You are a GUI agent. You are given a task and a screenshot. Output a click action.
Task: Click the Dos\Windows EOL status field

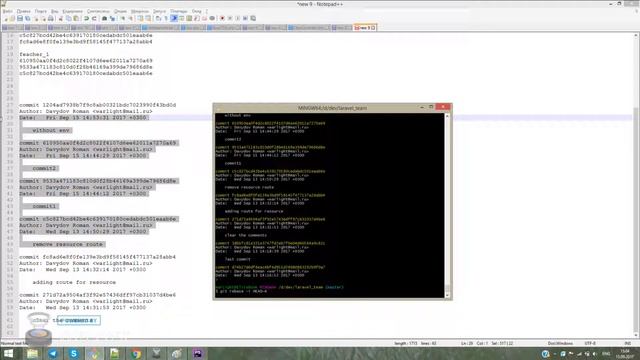pos(560,343)
